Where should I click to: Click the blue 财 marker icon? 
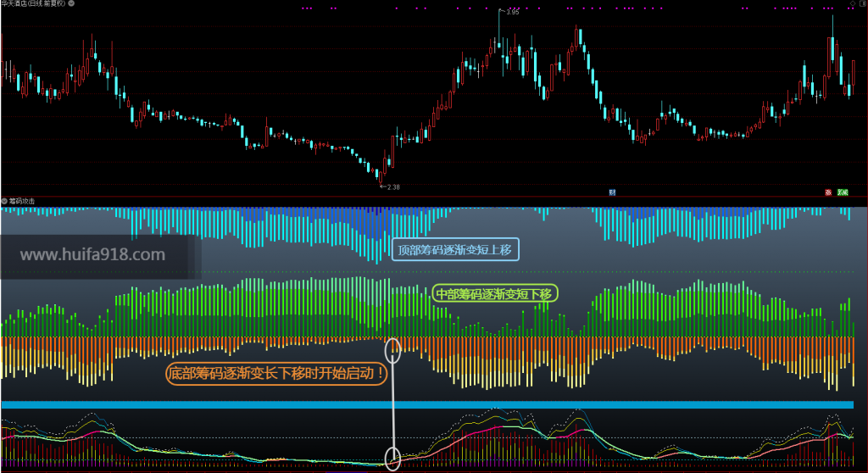(x=612, y=192)
